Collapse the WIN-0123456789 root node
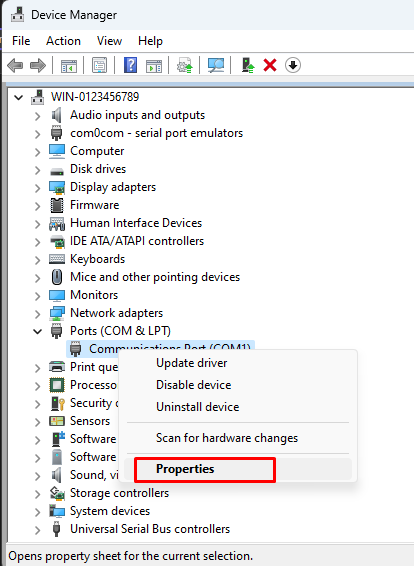This screenshot has height=566, width=414. click(x=18, y=97)
